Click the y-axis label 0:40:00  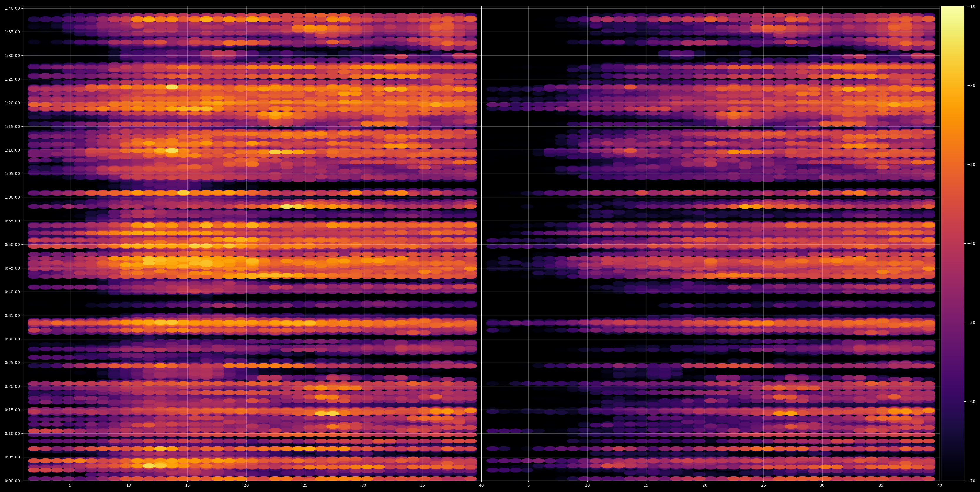coord(12,292)
